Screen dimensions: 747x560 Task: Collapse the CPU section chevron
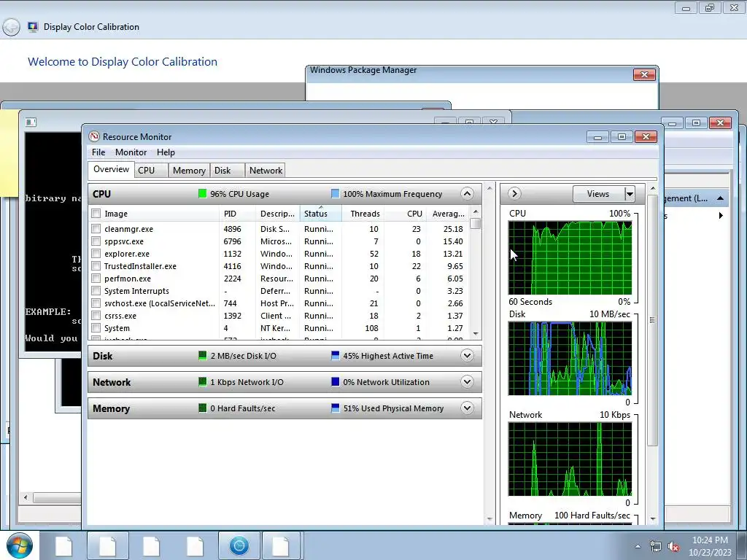pos(467,193)
